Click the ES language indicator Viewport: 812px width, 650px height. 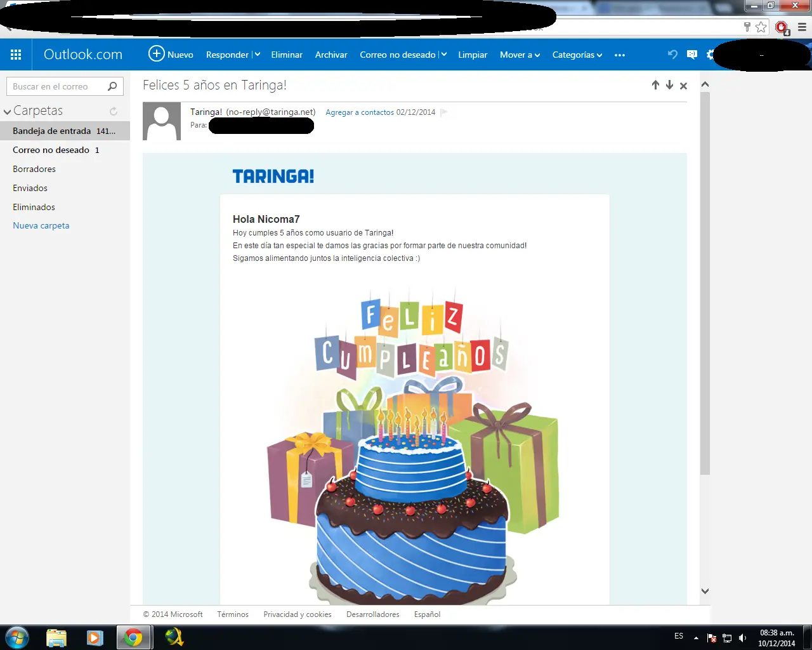(679, 636)
